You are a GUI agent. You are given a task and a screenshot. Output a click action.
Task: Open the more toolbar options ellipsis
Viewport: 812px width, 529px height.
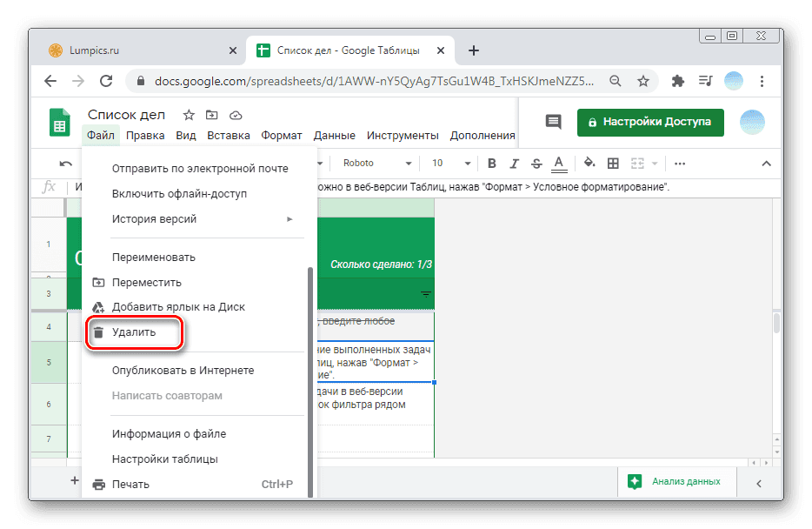(680, 163)
